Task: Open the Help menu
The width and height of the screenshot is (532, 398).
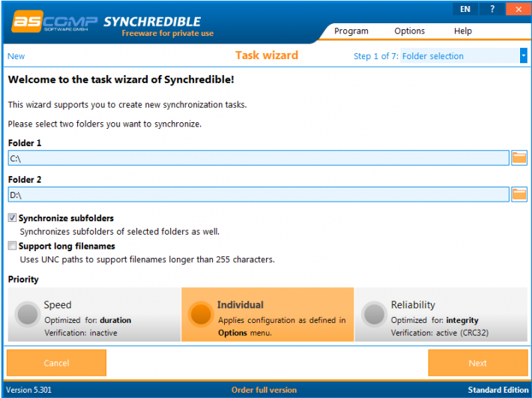Action: [463, 31]
